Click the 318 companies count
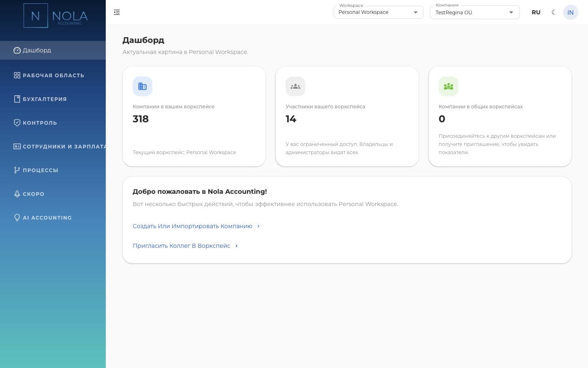Screen dimensions: 588x368 click(140, 119)
